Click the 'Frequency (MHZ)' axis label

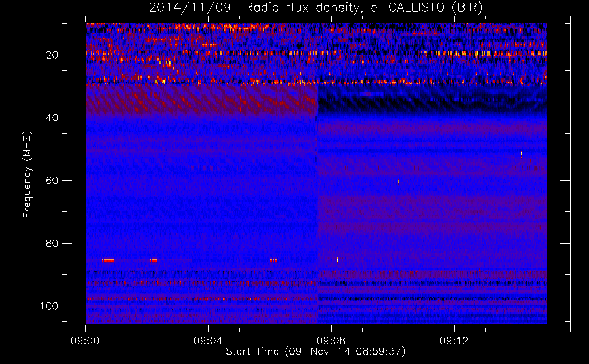point(27,174)
